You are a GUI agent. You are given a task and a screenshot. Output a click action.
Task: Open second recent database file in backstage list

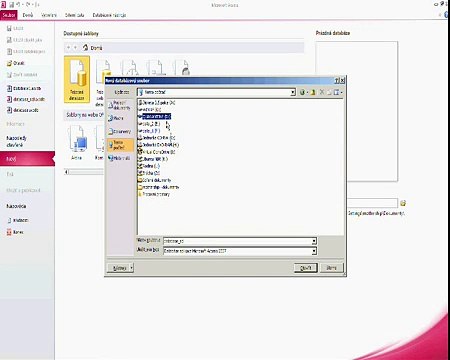coord(26,99)
